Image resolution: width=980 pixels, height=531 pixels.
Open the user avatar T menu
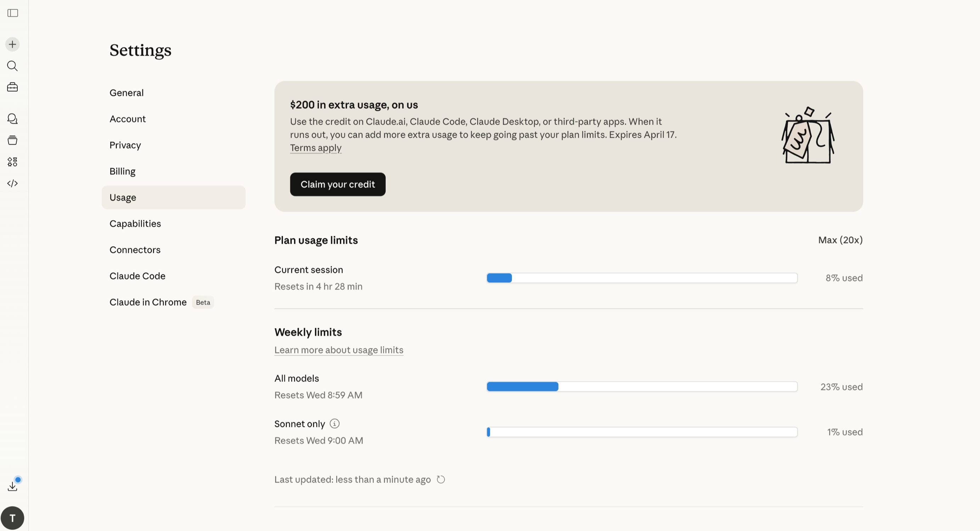(x=12, y=518)
